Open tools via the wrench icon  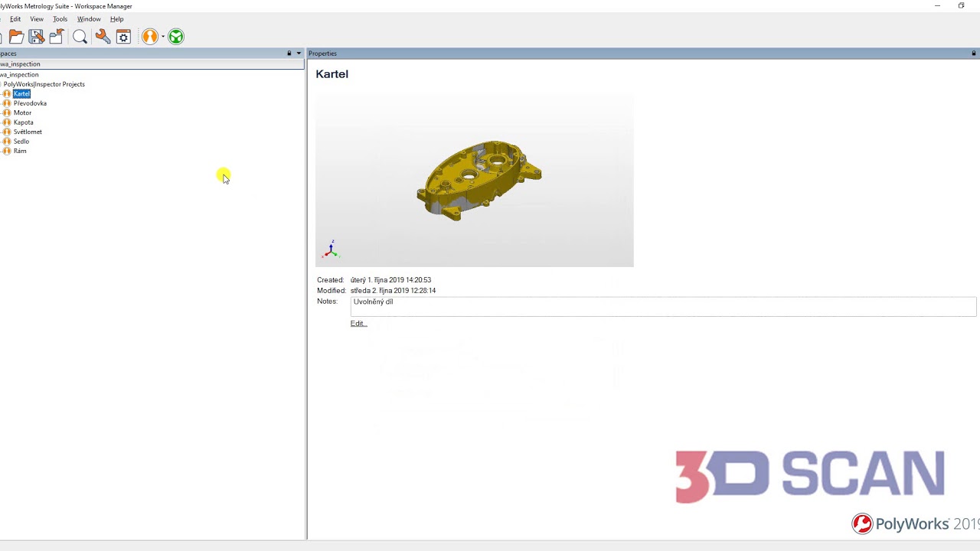click(x=102, y=36)
